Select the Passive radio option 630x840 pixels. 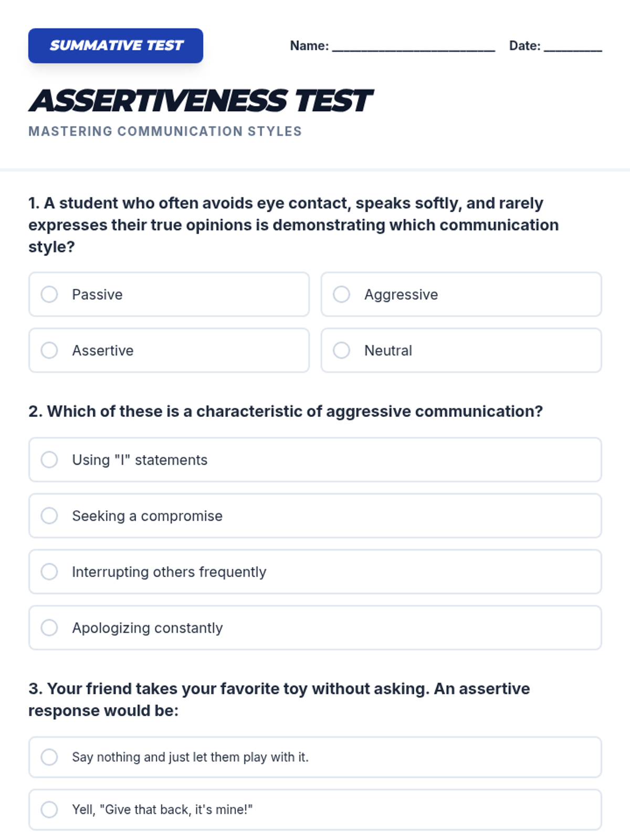[x=49, y=295]
